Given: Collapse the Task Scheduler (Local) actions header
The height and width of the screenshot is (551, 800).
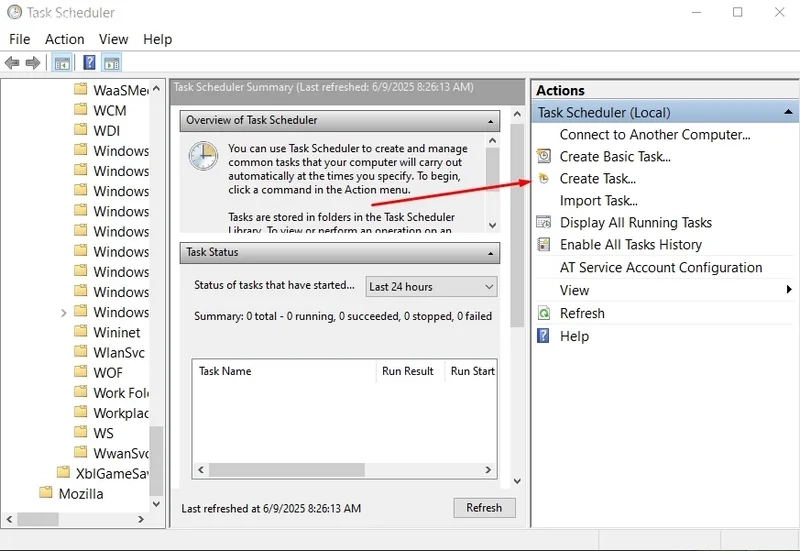Looking at the screenshot, I should point(788,112).
